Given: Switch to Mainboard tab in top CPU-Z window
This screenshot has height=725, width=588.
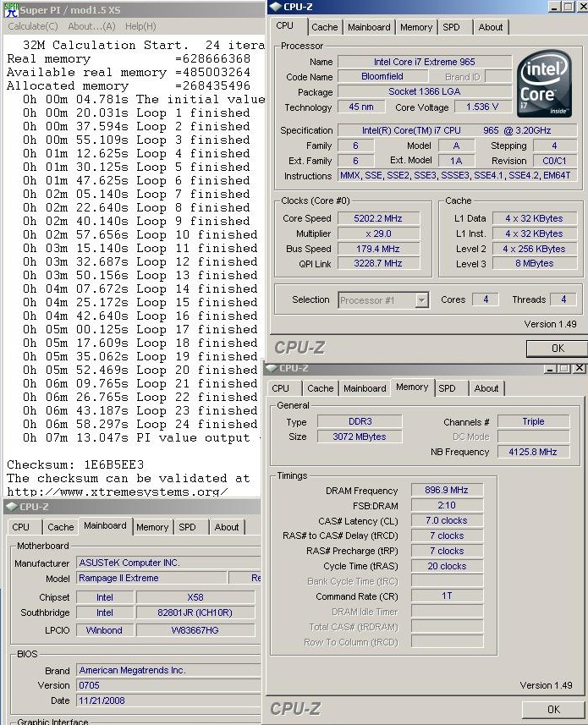Looking at the screenshot, I should click(x=369, y=27).
